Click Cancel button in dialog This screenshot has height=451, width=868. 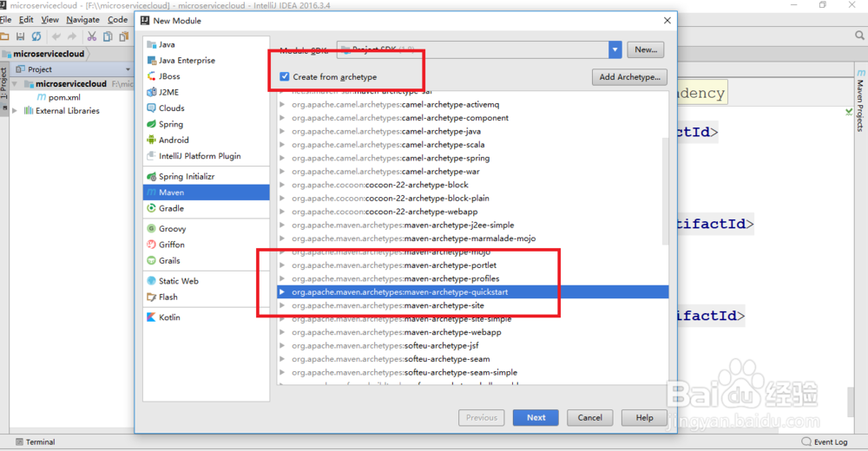tap(590, 418)
